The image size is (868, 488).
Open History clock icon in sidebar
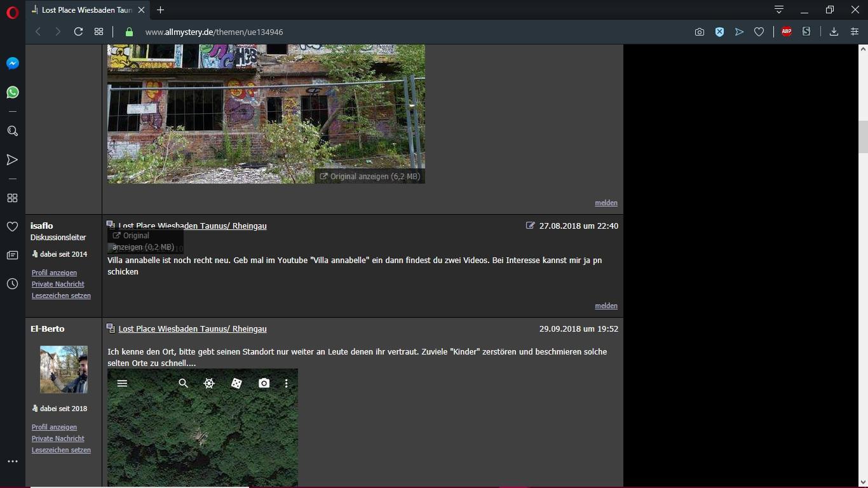click(x=12, y=284)
